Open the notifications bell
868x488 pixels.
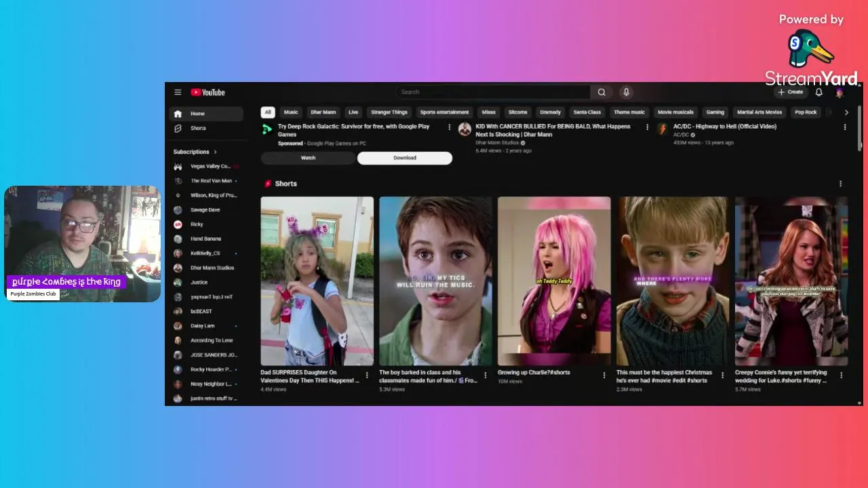(x=818, y=92)
